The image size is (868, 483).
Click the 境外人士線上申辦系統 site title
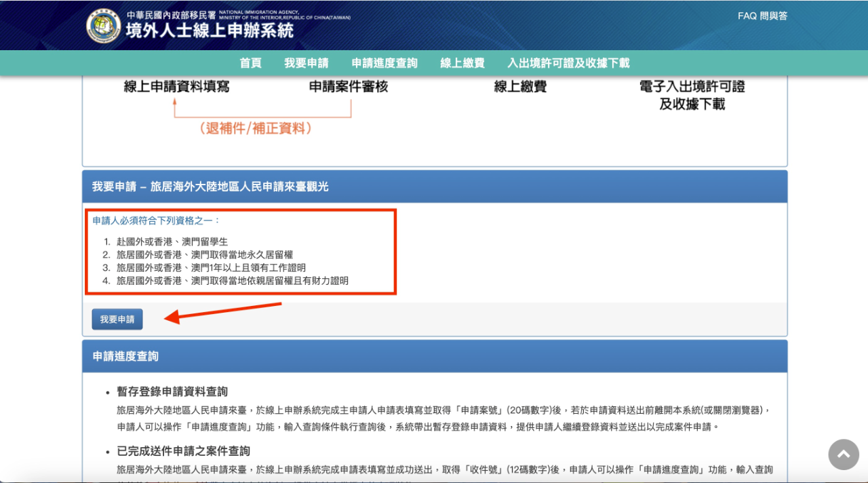pos(210,31)
